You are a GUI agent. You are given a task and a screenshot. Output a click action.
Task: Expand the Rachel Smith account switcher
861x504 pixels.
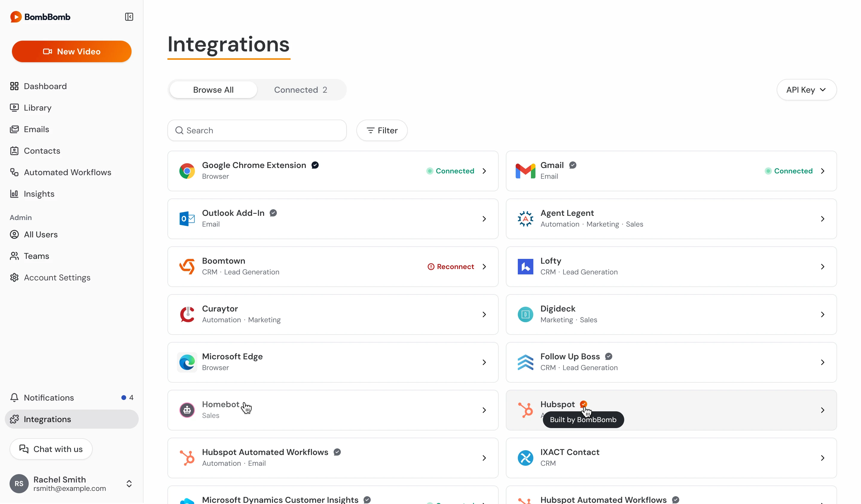coord(129,483)
